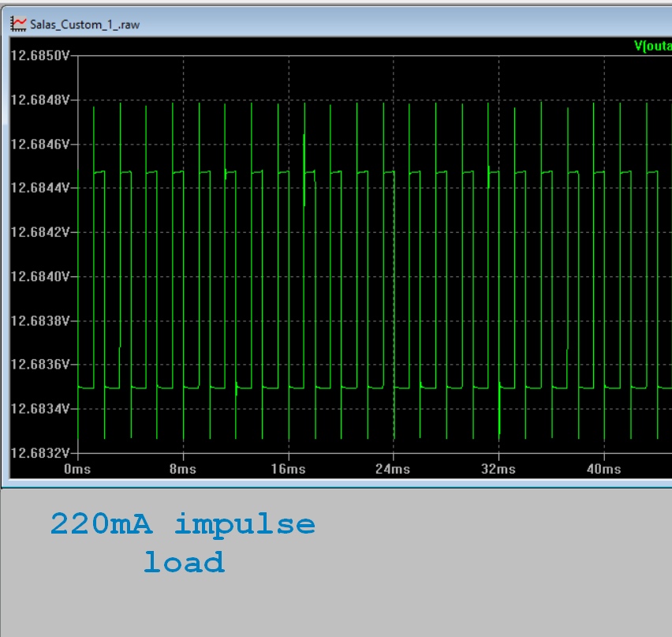Click the 24ms time axis label
The image size is (672, 637).
pos(393,469)
